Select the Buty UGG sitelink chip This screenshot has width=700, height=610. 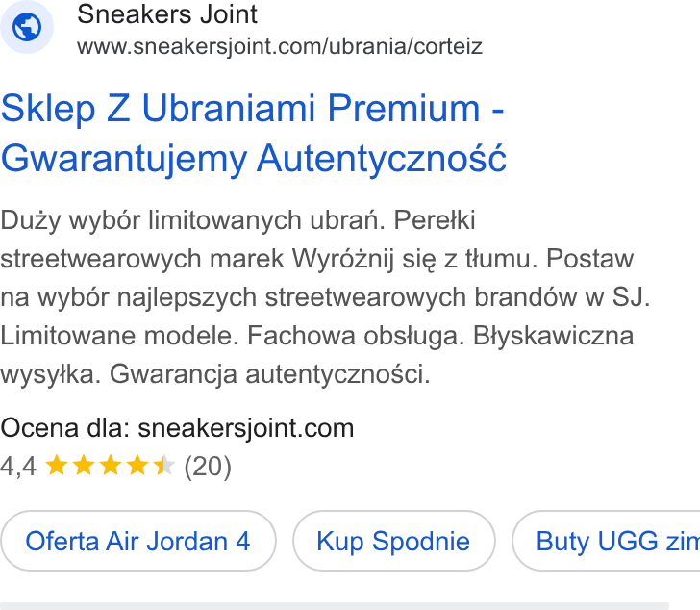coord(606,541)
